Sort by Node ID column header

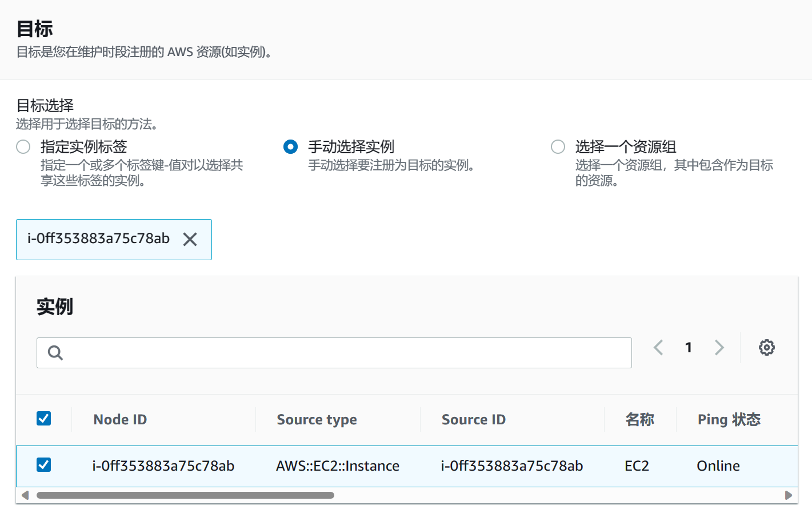click(120, 420)
